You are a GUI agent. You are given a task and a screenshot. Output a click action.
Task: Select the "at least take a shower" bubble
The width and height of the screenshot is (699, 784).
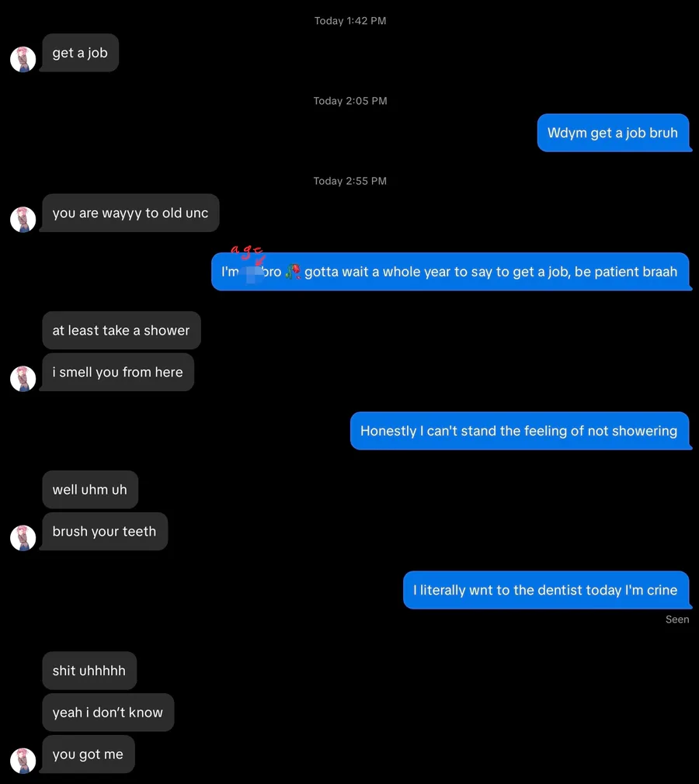click(121, 330)
